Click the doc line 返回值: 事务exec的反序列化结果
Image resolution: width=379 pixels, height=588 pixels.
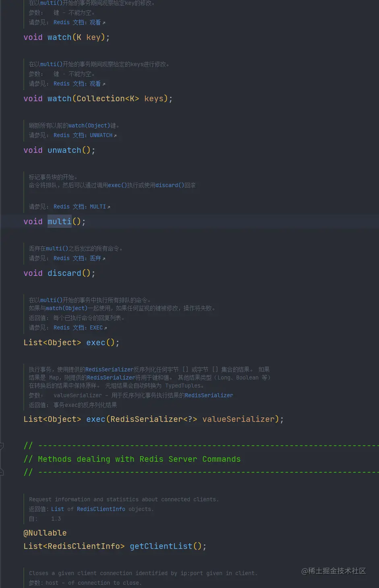click(73, 405)
